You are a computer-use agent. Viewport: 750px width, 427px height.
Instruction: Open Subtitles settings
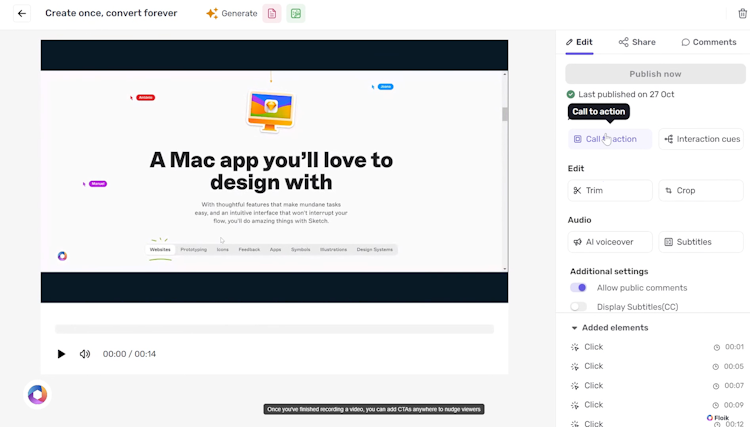coord(701,242)
